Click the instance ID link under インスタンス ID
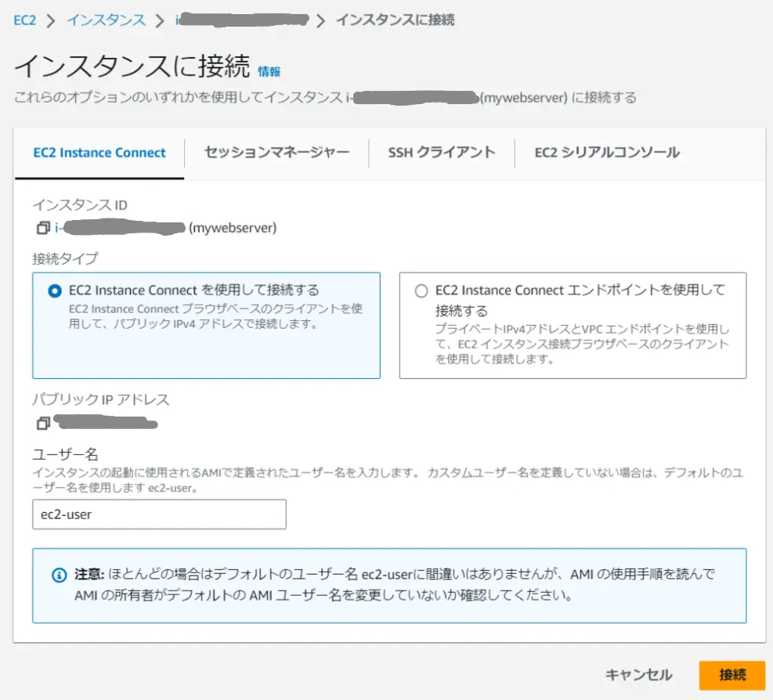Image resolution: width=773 pixels, height=700 pixels. [x=120, y=228]
